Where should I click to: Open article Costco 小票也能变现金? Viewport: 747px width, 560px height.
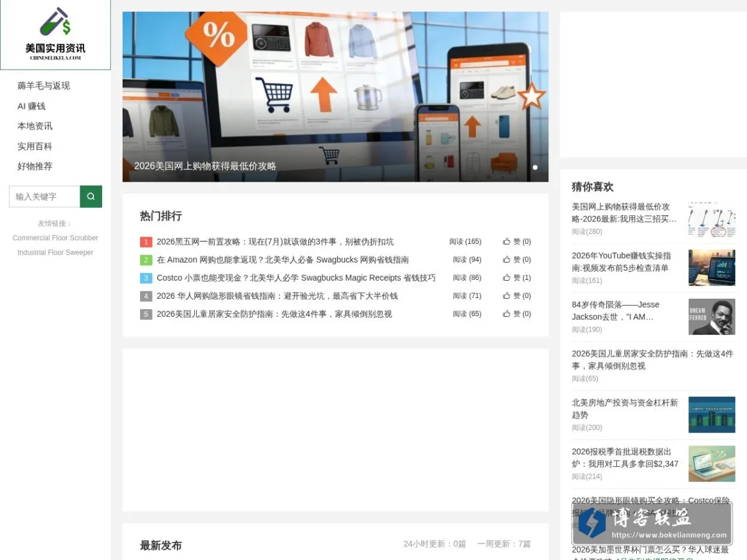(x=296, y=278)
